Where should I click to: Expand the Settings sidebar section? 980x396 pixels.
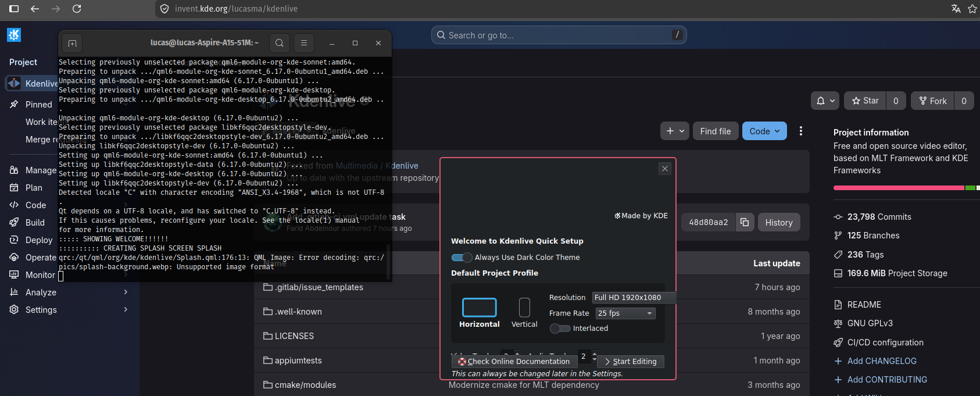pyautogui.click(x=41, y=310)
